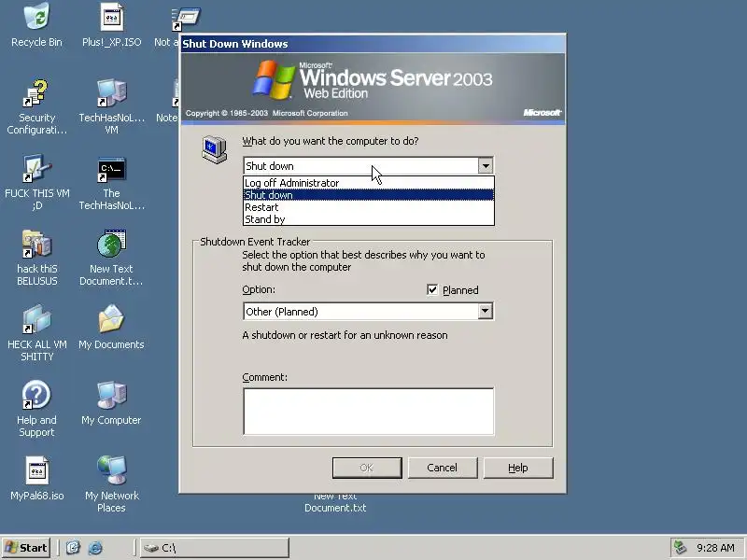Select the MyPal68.iso file icon
The image size is (747, 560).
[36, 470]
